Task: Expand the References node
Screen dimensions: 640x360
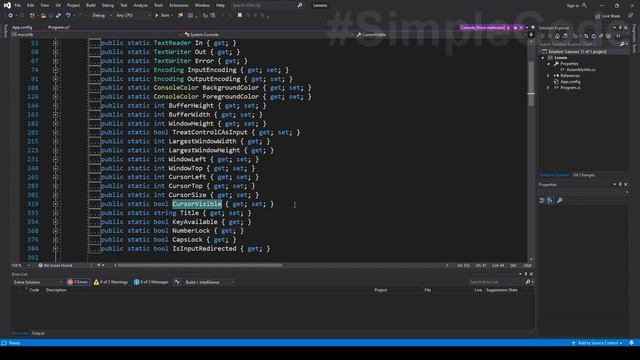Action: coord(548,76)
